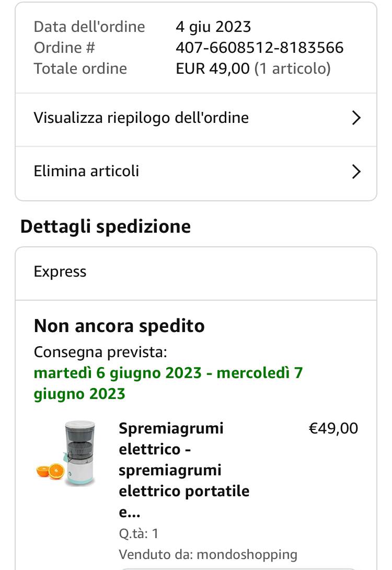Select the Express shipping label
The image size is (392, 570).
(60, 272)
